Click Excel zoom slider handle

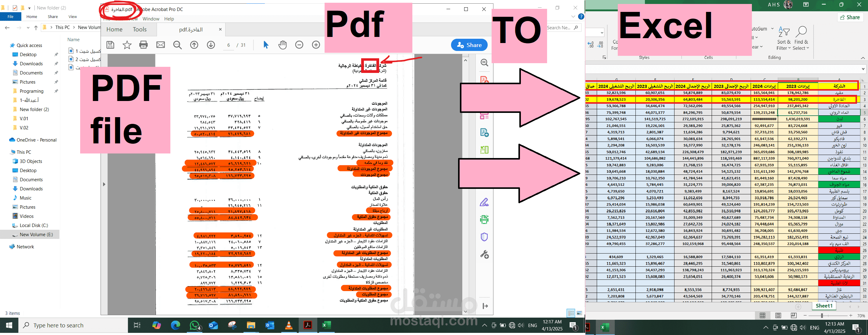[x=822, y=315]
